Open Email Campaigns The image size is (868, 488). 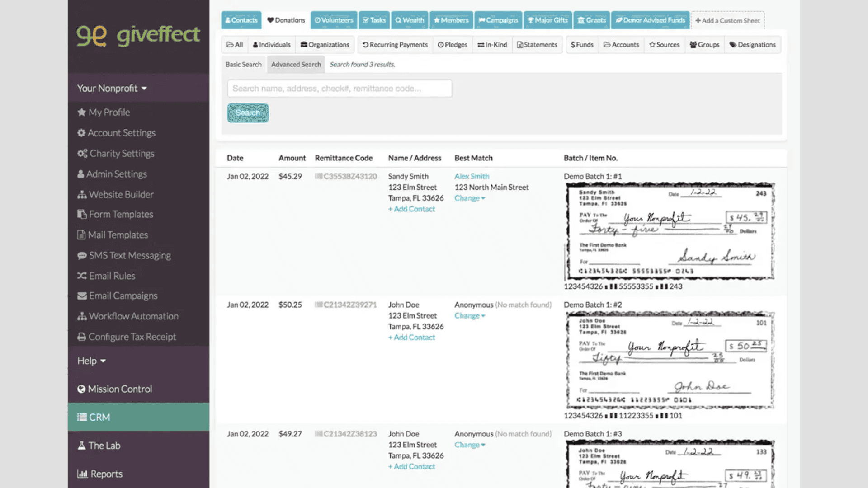point(118,296)
